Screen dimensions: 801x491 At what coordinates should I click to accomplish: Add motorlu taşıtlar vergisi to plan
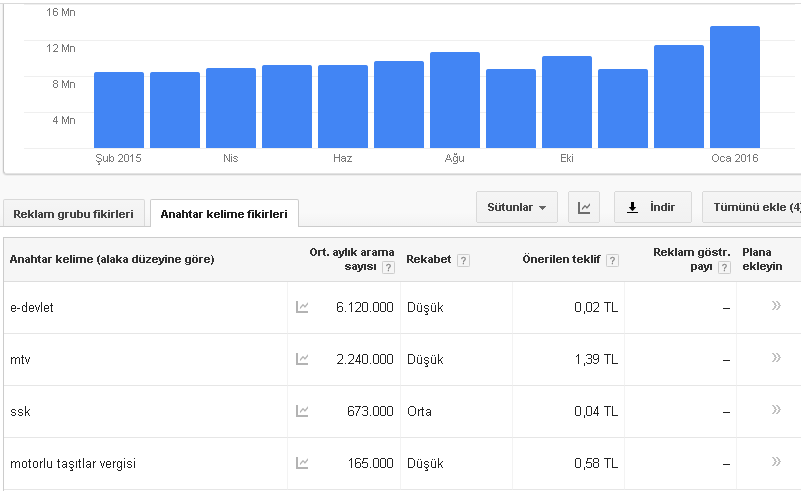coord(776,461)
